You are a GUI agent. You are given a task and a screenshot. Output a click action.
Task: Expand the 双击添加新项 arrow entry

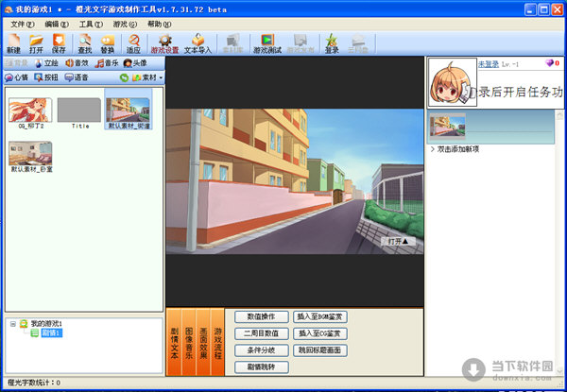point(432,149)
